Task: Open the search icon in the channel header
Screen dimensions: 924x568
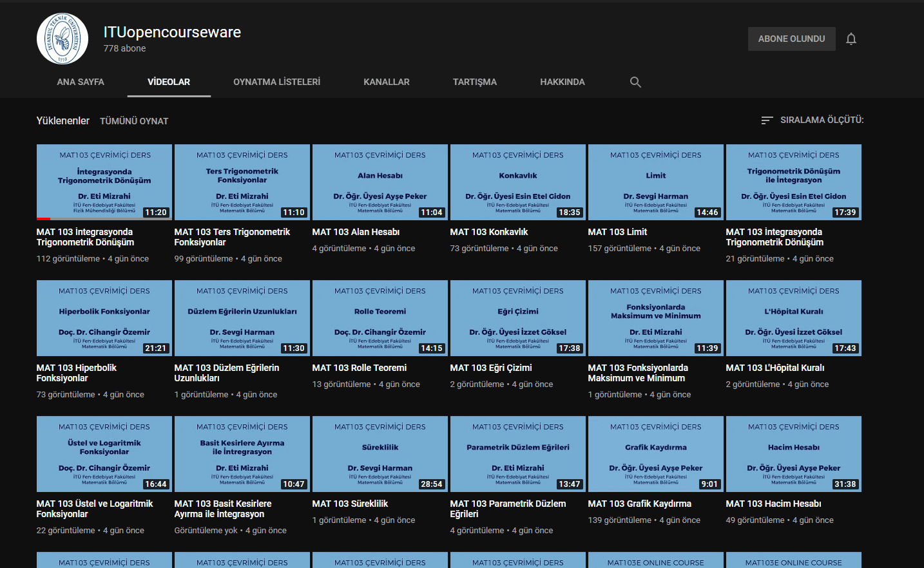Action: tap(635, 82)
